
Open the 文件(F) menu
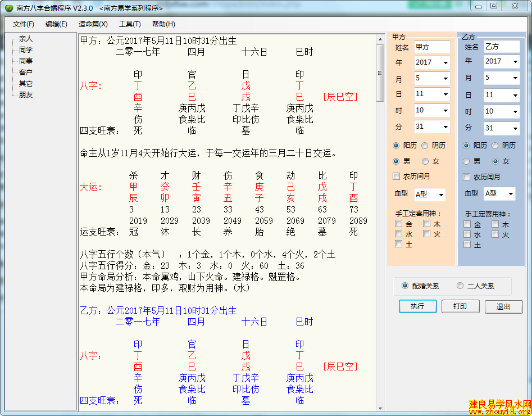[x=24, y=24]
